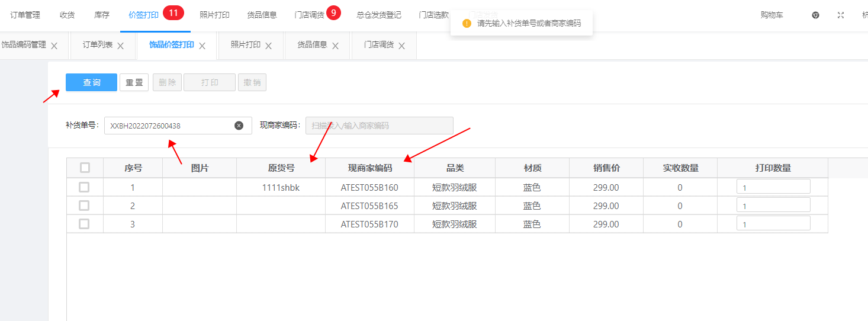Screen dimensions: 868x321
Task: Edit print quantity for row ATEST055B160
Action: tap(773, 187)
